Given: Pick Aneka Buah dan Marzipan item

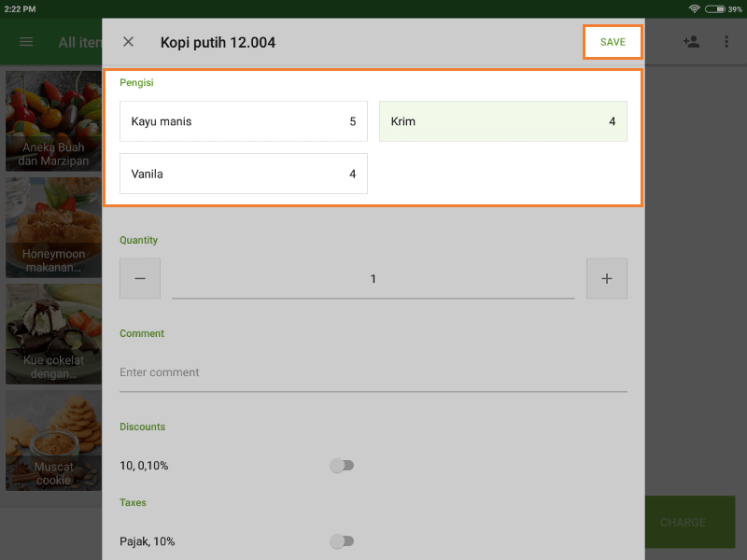Looking at the screenshot, I should [53, 119].
